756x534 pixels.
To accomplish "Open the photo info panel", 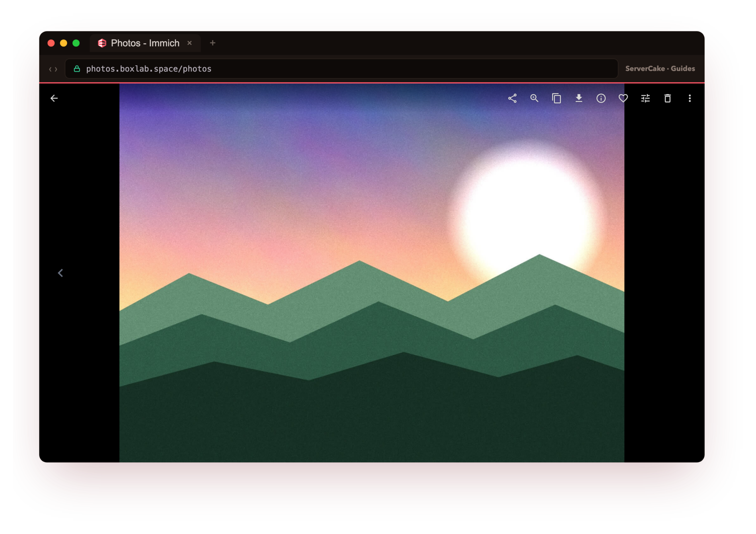I will pos(601,98).
